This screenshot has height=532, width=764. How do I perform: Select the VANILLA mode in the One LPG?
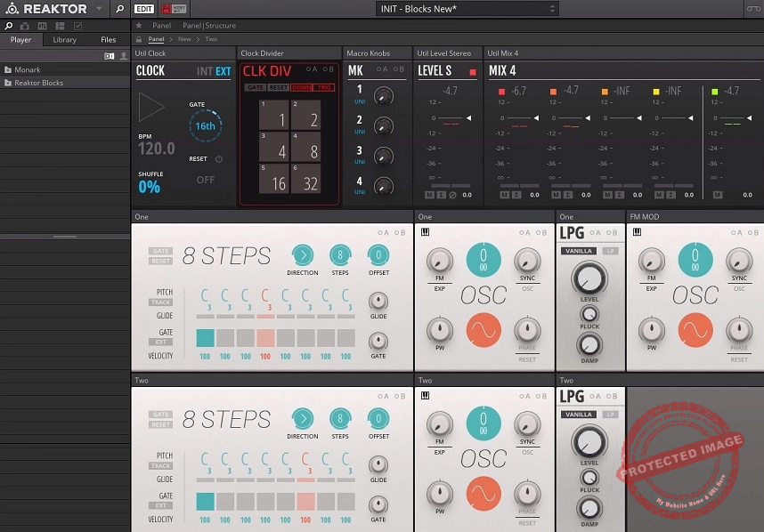click(x=579, y=251)
